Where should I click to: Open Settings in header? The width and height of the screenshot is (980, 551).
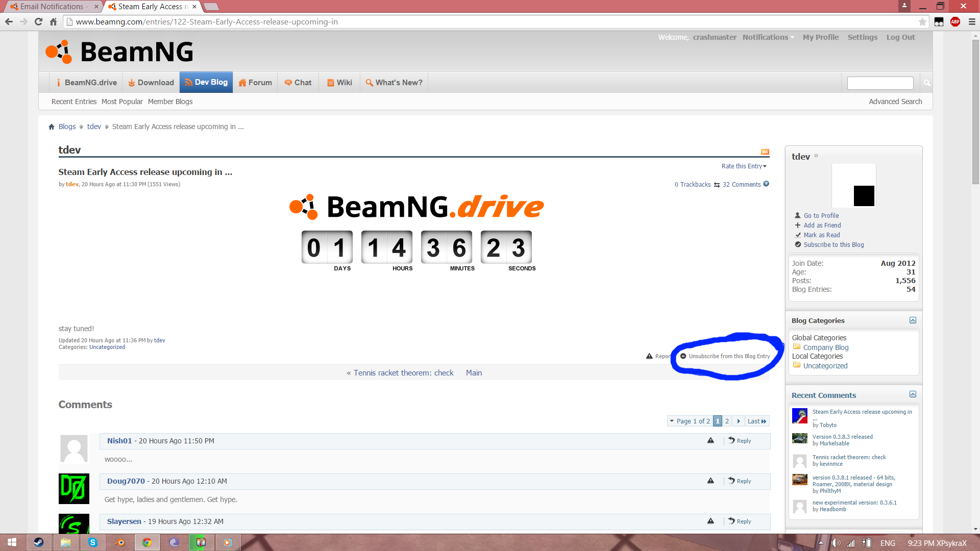tap(862, 37)
